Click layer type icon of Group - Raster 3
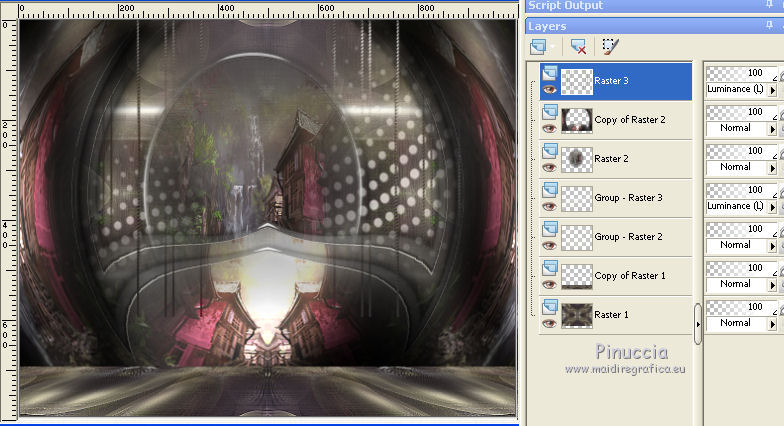The image size is (784, 426). coord(550,190)
